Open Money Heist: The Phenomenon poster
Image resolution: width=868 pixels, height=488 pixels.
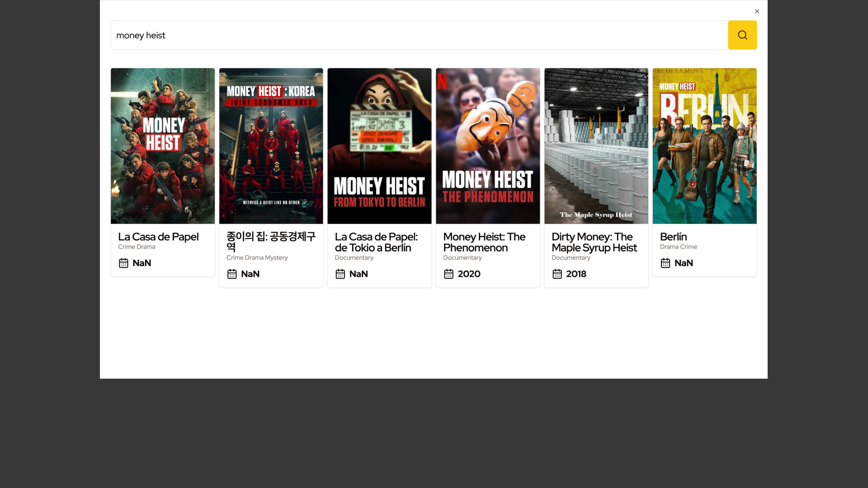[488, 146]
